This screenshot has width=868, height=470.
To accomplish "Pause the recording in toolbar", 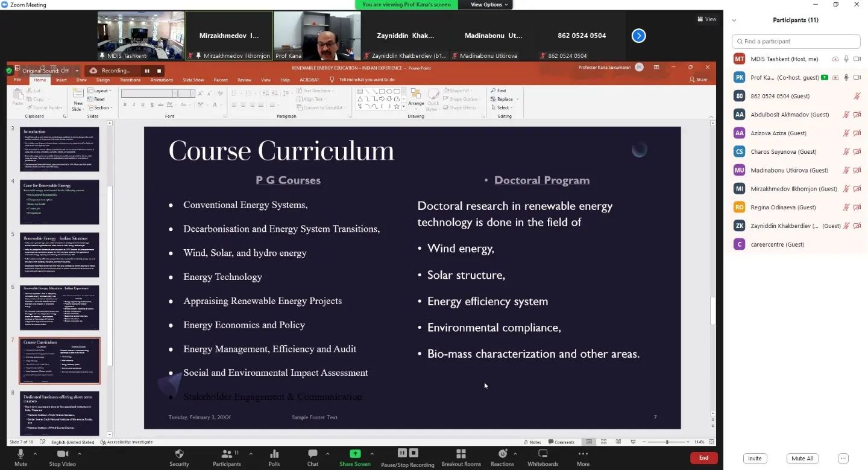I will pyautogui.click(x=402, y=453).
